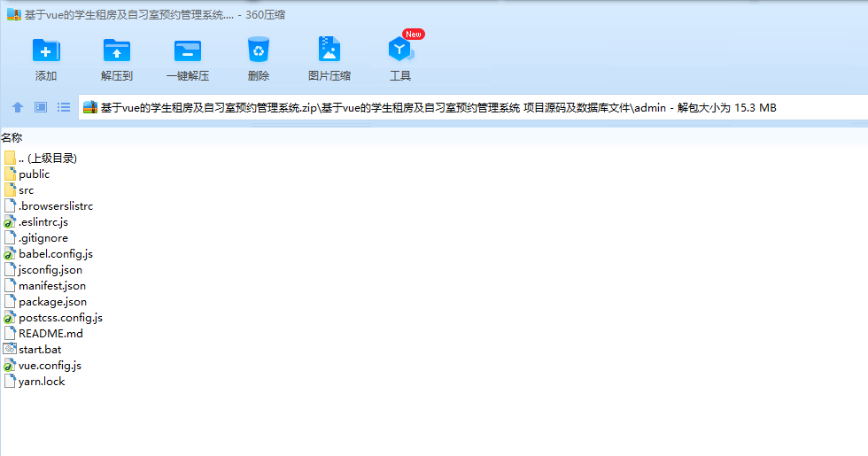Select the 'vue.config.js' file name
868x456 pixels.
pyautogui.click(x=50, y=365)
